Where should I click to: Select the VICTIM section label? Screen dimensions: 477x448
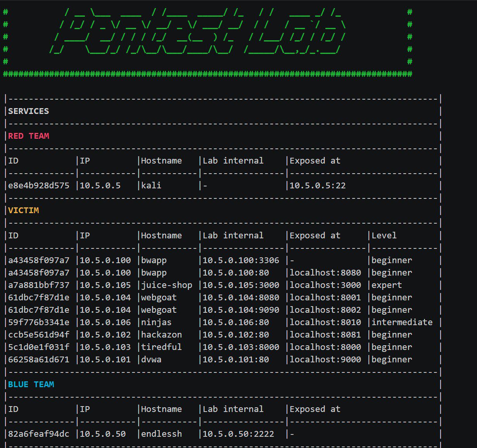24,210
